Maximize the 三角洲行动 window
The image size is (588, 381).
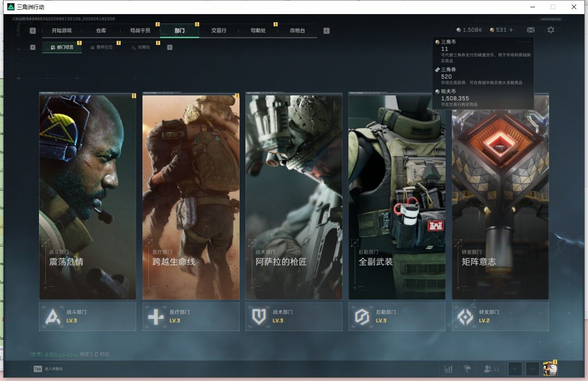pos(553,7)
